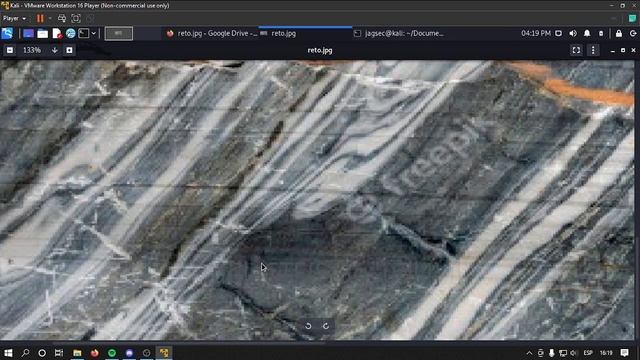
Task: Launch the file manager from the Kali panel
Action: tap(42, 33)
